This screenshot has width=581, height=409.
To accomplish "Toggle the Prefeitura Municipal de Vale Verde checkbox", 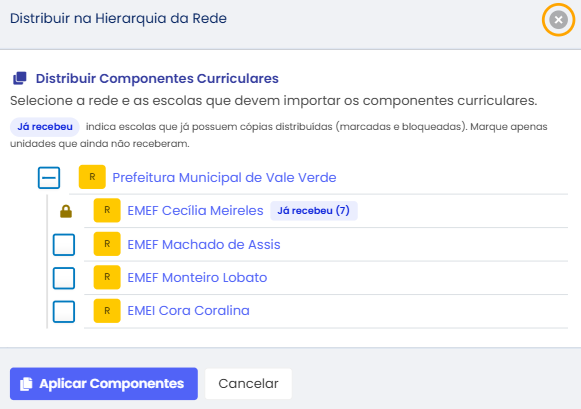I will (49, 178).
